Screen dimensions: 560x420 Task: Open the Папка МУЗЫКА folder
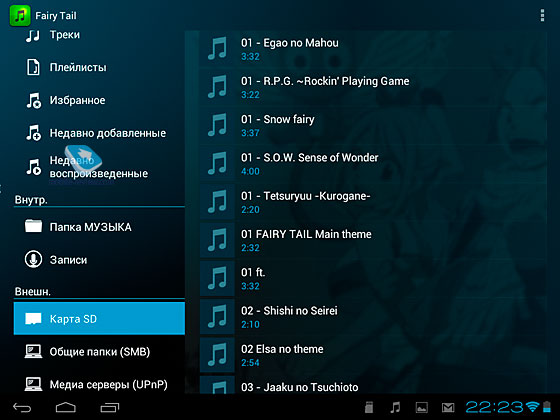[x=99, y=227]
